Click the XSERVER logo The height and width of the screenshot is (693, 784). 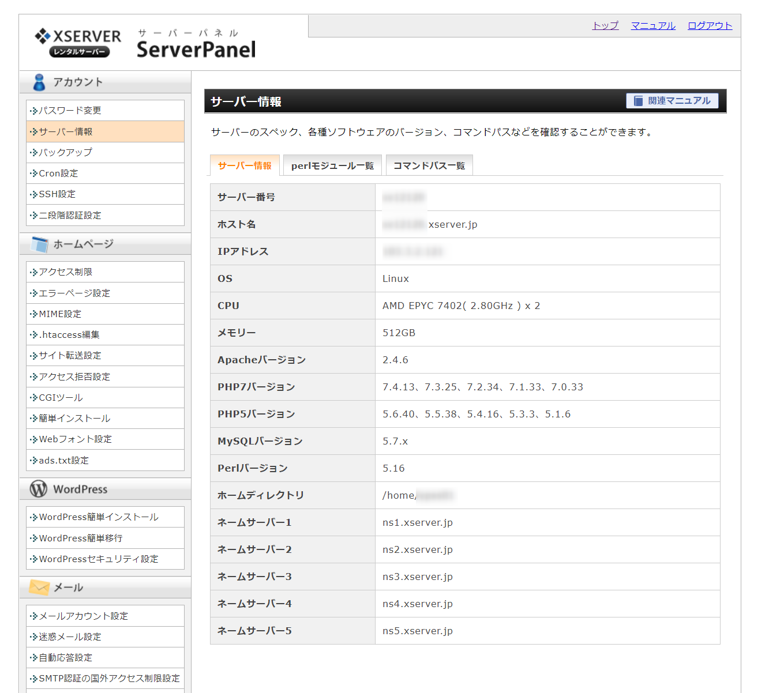[x=78, y=43]
